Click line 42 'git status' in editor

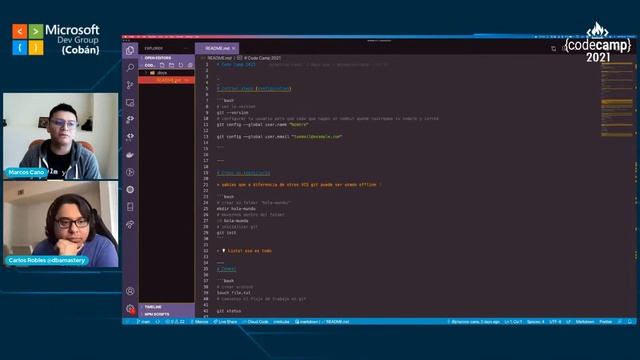tap(229, 311)
